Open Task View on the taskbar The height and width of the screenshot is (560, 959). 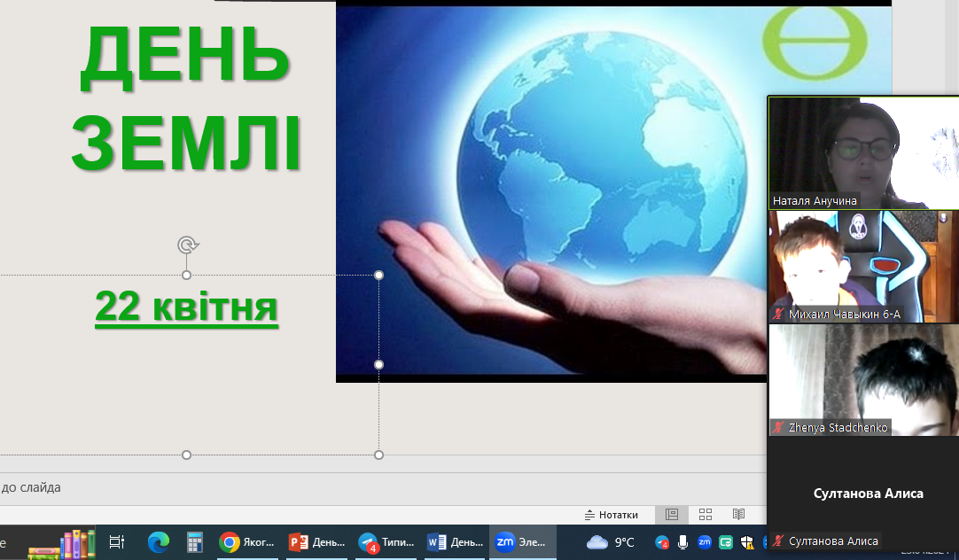coord(116,541)
